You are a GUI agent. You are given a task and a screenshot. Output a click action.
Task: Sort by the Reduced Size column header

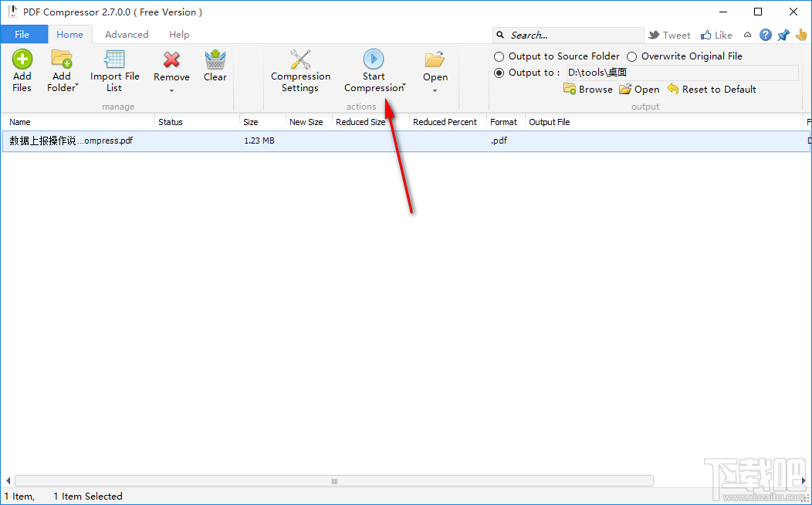point(370,122)
